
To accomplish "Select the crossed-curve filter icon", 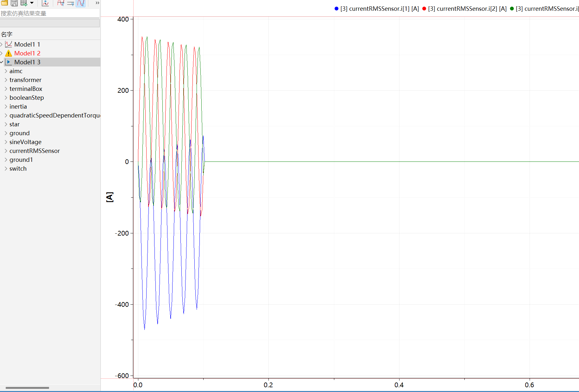I will pyautogui.click(x=60, y=3).
